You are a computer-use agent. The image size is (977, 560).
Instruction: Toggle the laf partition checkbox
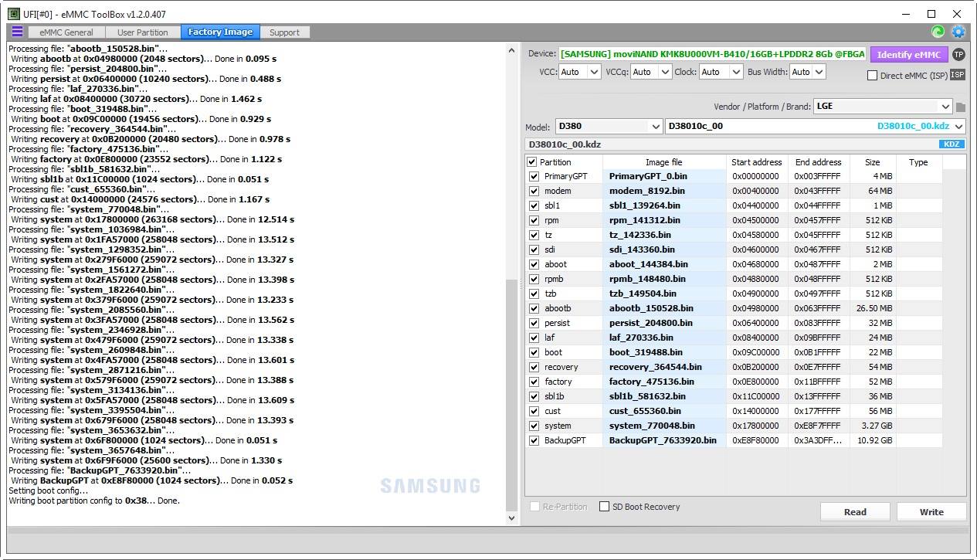click(534, 338)
